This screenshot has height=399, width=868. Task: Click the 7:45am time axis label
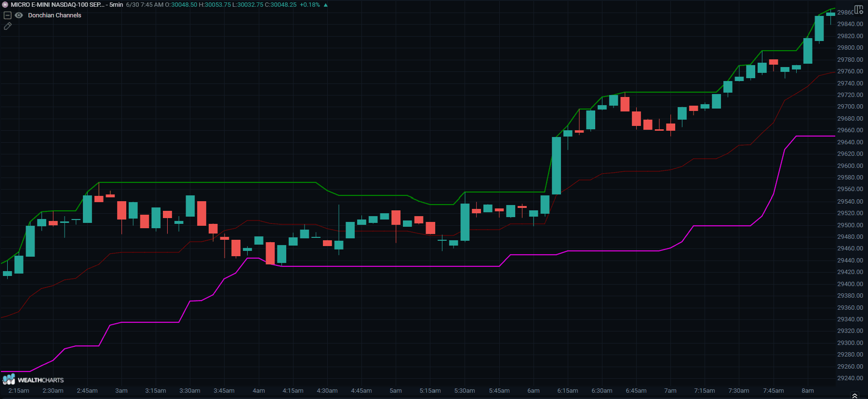774,391
